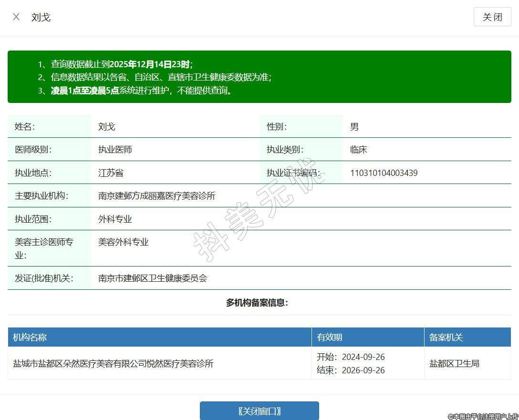This screenshot has height=420, width=519.
Task: Click the 南京建邺方成丽嘉医疗美容诊所 institution text
Action: pos(156,195)
